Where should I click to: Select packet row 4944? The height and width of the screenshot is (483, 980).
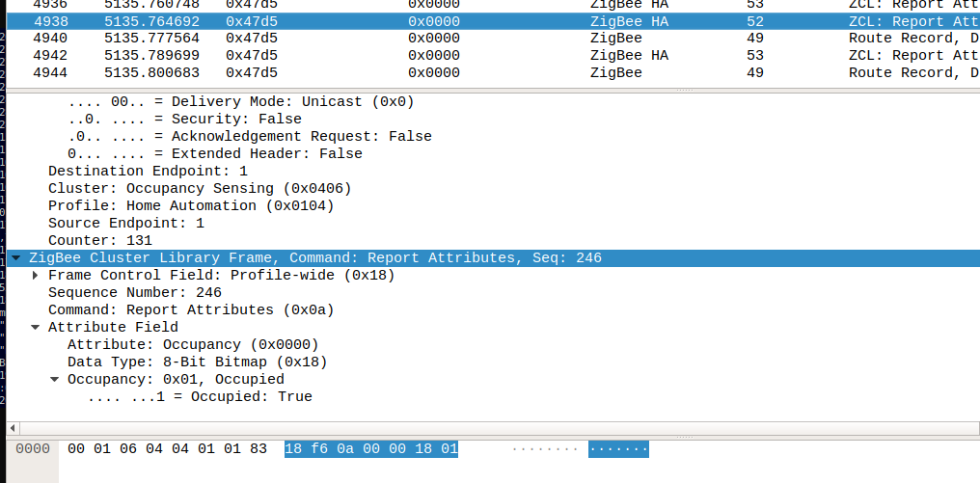click(493, 72)
